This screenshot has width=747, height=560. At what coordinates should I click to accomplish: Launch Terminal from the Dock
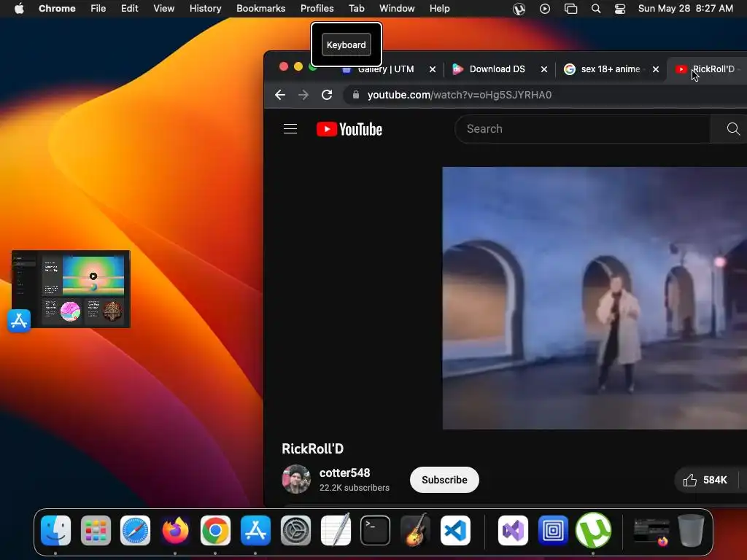(x=376, y=531)
